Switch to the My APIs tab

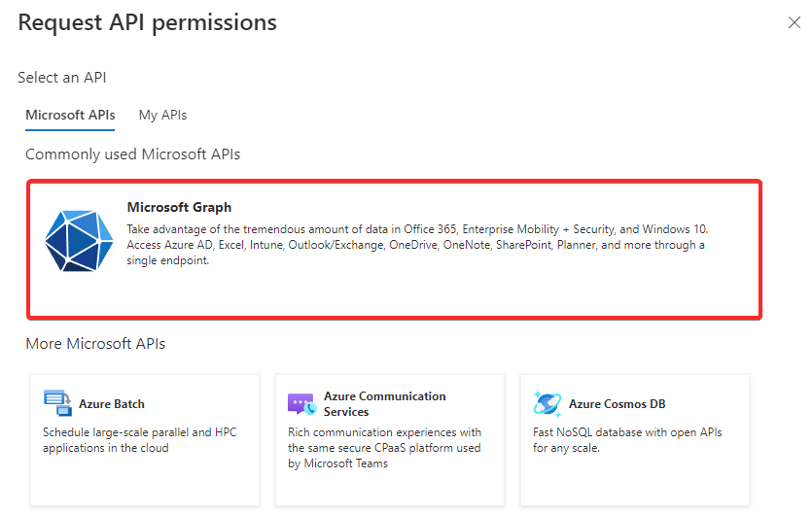162,115
